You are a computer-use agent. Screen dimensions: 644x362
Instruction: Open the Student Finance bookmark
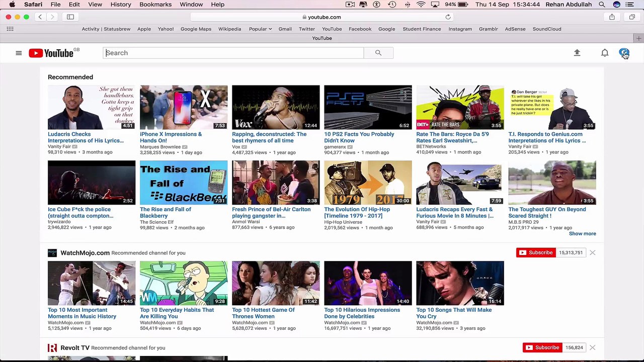tap(422, 29)
